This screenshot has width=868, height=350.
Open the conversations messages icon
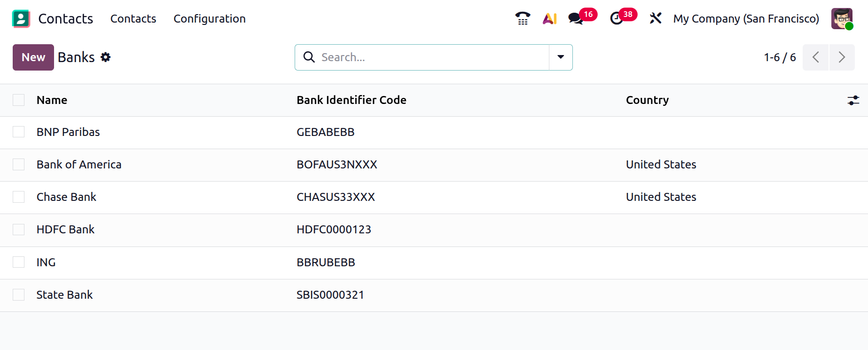click(576, 19)
